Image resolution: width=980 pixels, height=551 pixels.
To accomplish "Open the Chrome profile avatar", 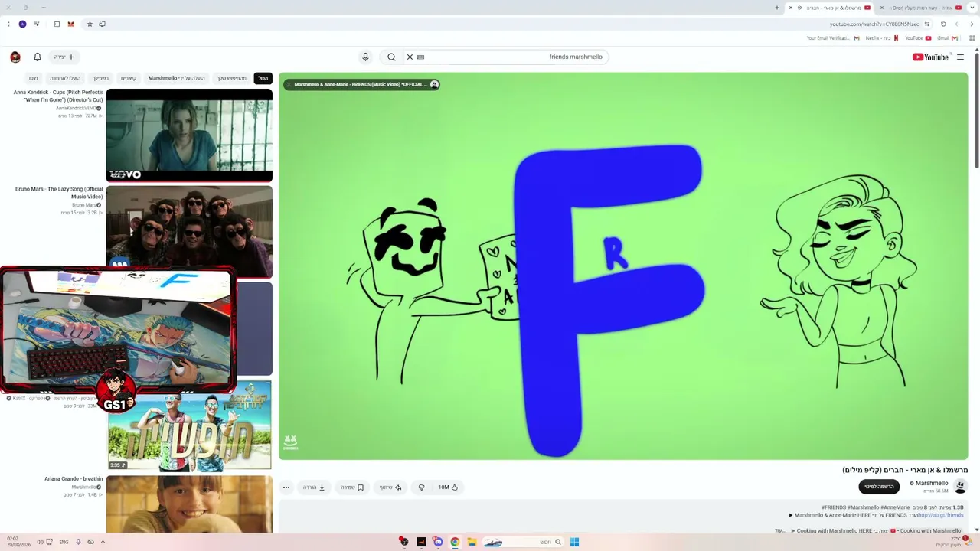I will (x=22, y=24).
